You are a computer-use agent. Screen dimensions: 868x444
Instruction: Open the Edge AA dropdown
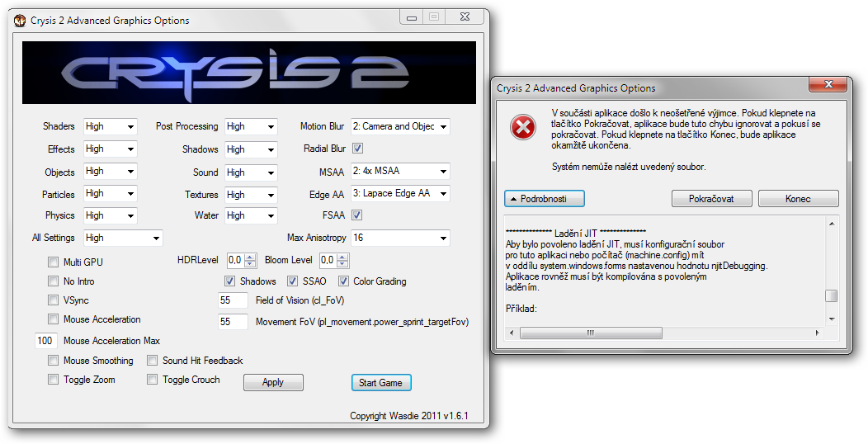[x=400, y=193]
